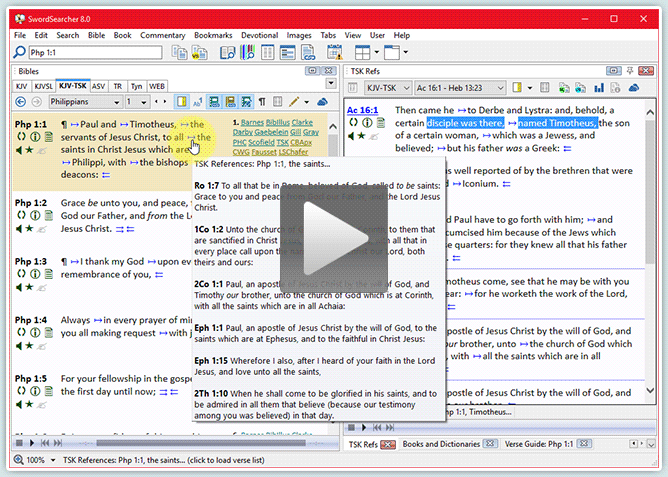Click the highlighter pencil tool in Bibles toolbar
Image resolution: width=668 pixels, height=477 pixels.
(294, 102)
